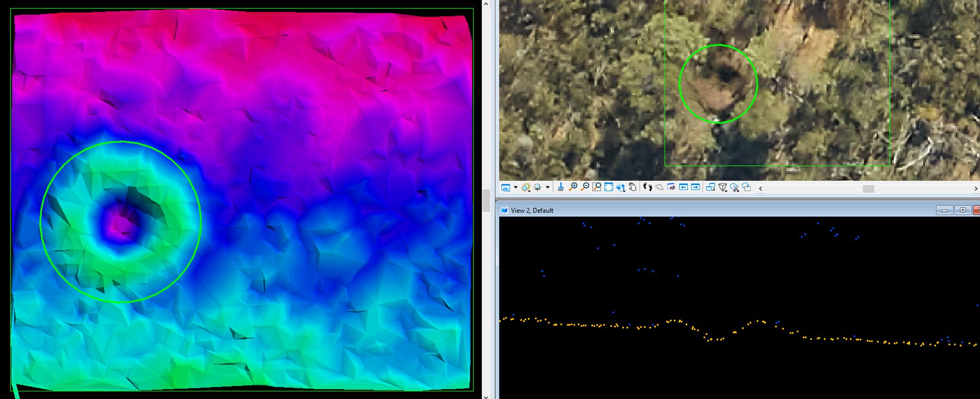
Task: Open the Display Styles tool
Action: coord(526,188)
